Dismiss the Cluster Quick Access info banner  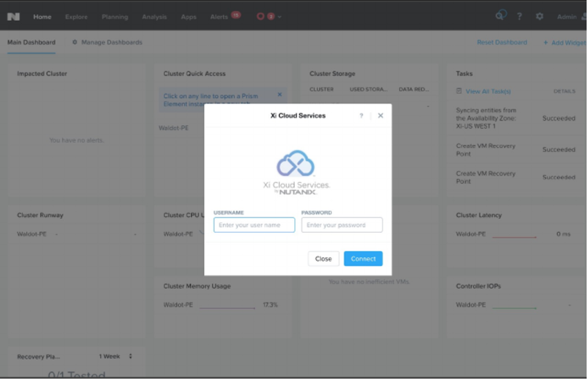(x=280, y=95)
